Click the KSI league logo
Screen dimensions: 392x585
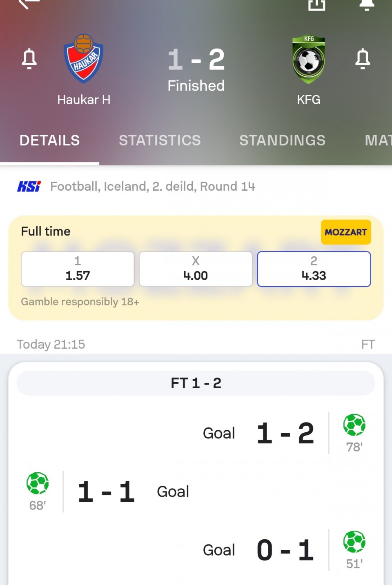[x=29, y=187]
